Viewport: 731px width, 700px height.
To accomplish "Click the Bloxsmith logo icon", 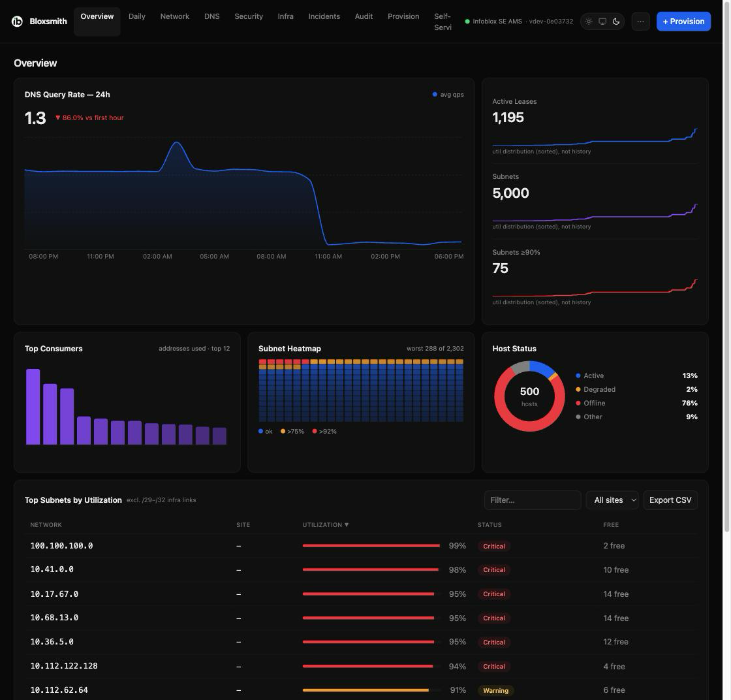I will 17,22.
